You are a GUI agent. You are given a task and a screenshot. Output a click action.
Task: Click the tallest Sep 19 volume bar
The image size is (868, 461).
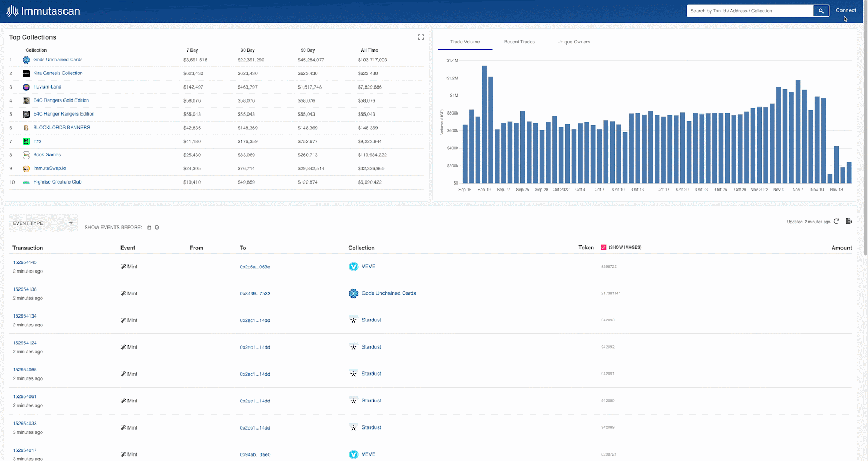coord(484,124)
